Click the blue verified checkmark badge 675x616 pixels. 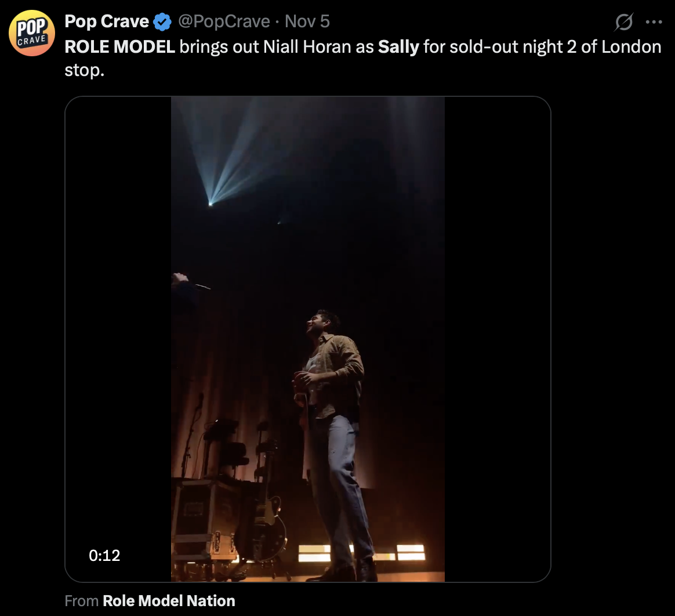pos(162,22)
